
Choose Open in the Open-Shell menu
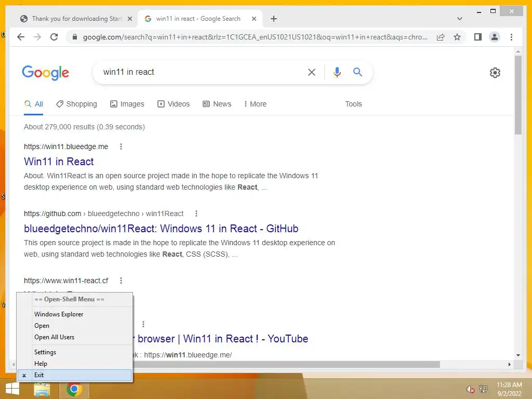tap(75, 326)
